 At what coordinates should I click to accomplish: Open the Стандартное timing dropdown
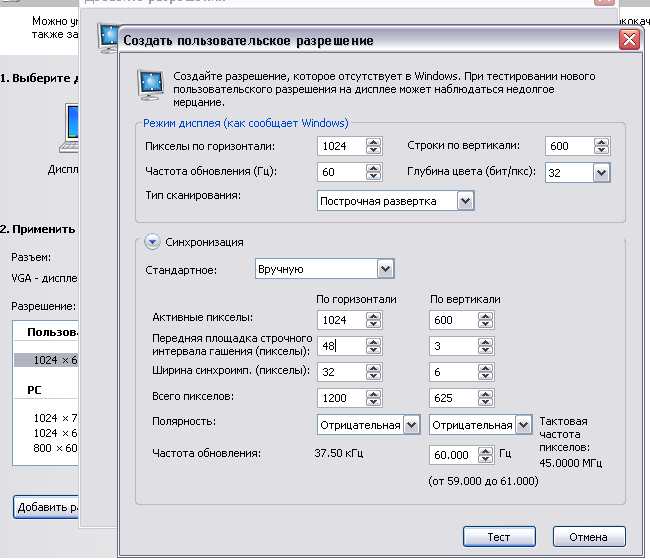point(385,269)
